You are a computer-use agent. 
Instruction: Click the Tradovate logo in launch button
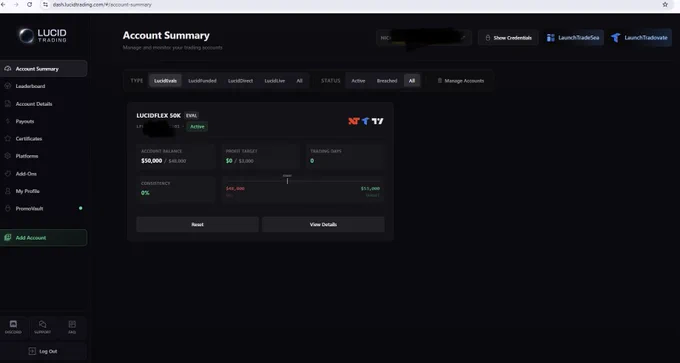pos(615,38)
